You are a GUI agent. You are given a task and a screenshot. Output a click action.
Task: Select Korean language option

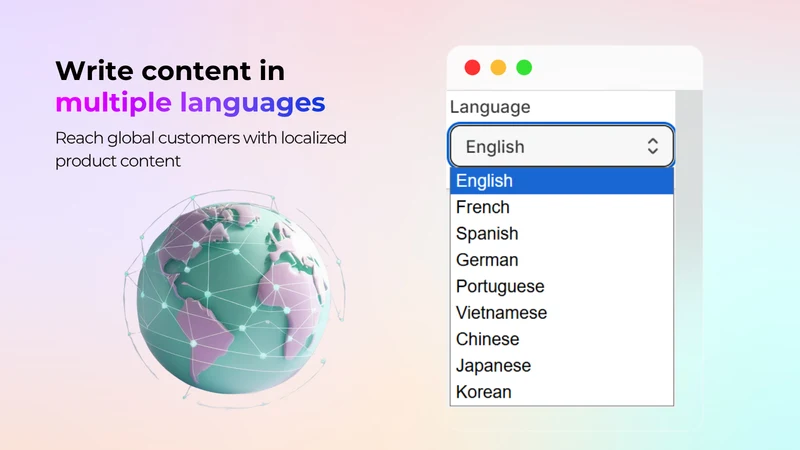561,392
